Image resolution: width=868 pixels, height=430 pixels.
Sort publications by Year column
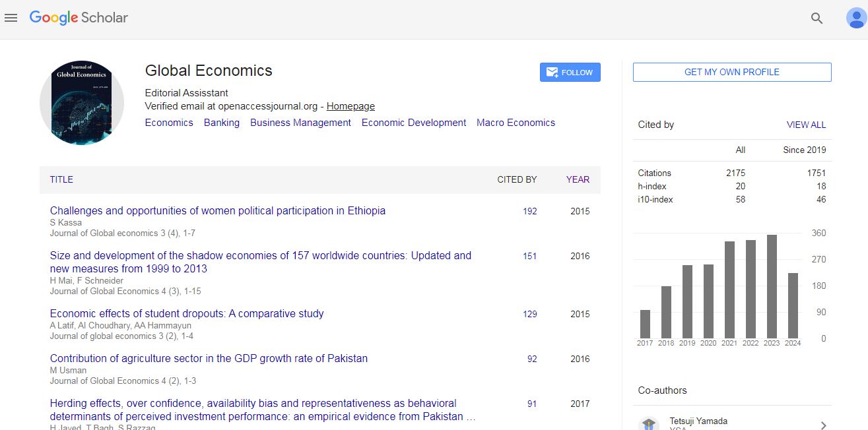tap(578, 179)
